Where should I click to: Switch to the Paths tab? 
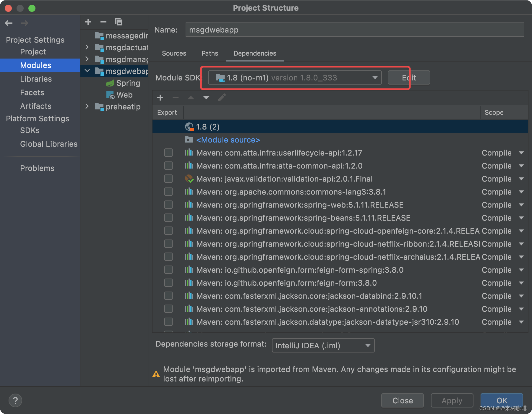(210, 53)
